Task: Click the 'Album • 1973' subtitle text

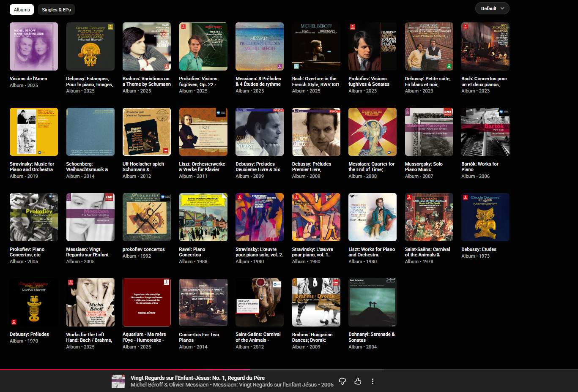Action: click(x=475, y=256)
